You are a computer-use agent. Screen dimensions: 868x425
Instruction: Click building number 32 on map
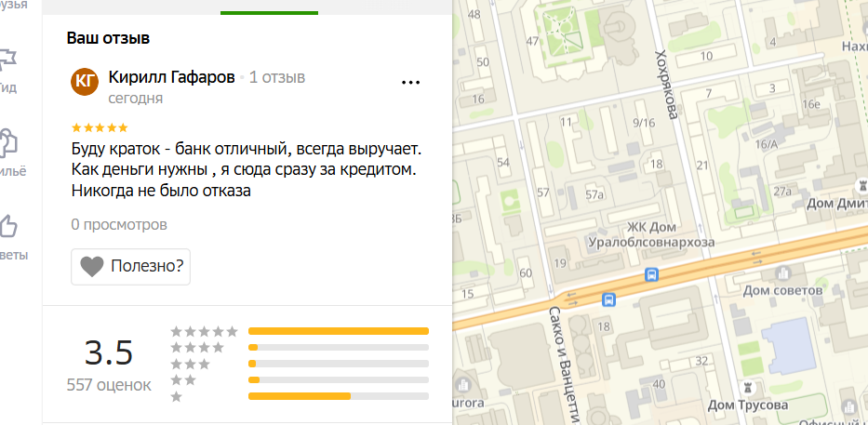tap(701, 362)
